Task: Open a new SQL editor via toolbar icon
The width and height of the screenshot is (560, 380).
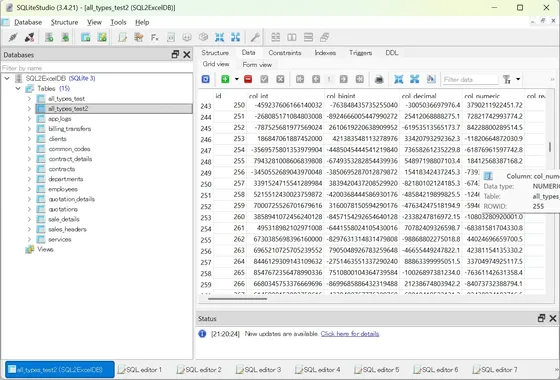Action: pyautogui.click(x=122, y=37)
